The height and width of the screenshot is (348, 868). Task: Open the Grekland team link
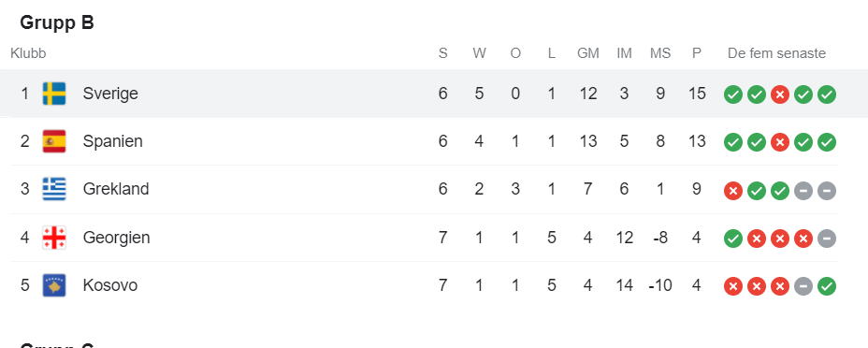(116, 189)
